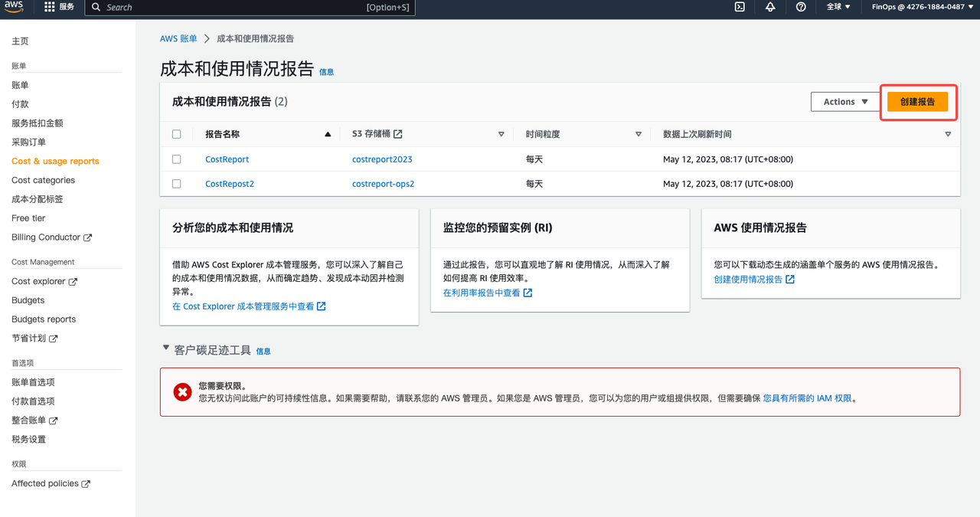This screenshot has width=980, height=517.
Task: Tick the CostRepost2 row checkbox
Action: tap(177, 184)
